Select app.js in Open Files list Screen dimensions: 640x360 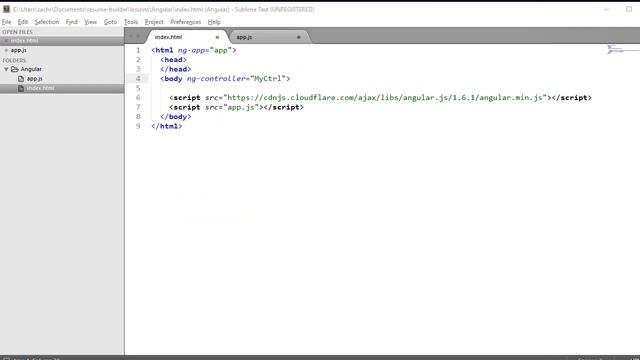point(19,50)
